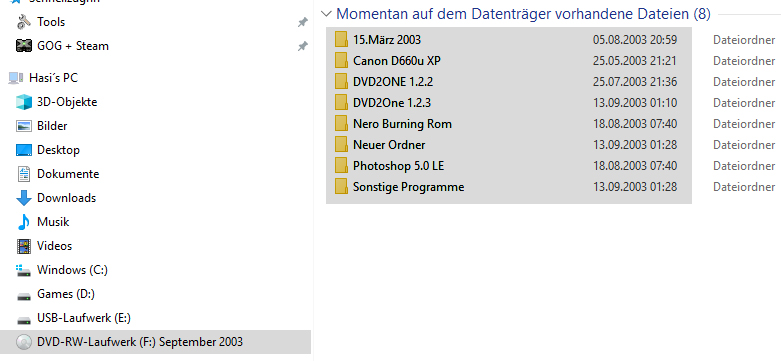
Task: Click the Downloads blue arrow icon
Action: click(x=24, y=198)
